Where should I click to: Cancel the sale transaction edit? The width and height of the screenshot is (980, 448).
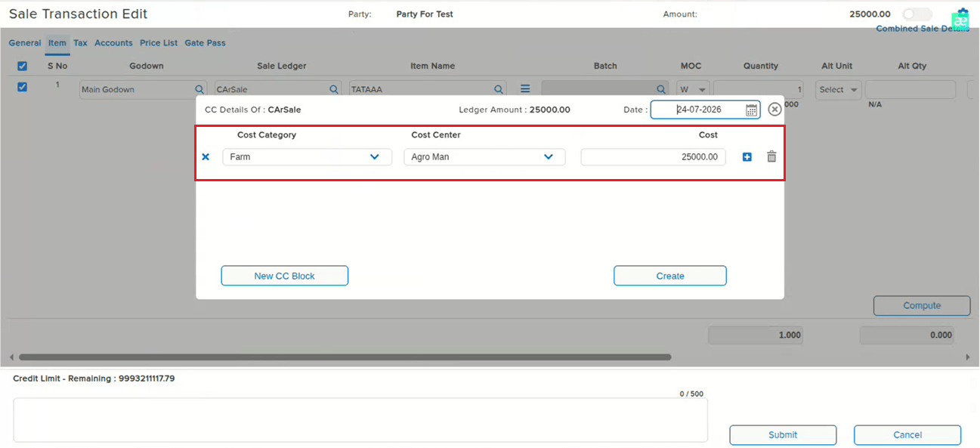(x=907, y=434)
